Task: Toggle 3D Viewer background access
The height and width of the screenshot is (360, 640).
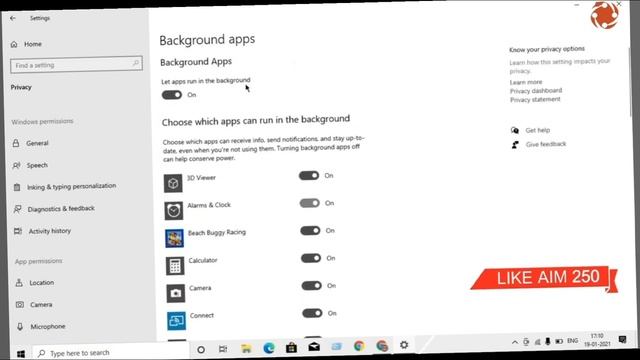Action: pyautogui.click(x=309, y=176)
